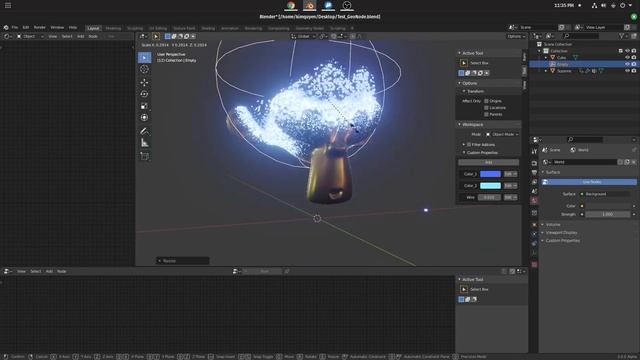Image resolution: width=640 pixels, height=360 pixels.
Task: Select the Rotate tool
Action: 144,94
